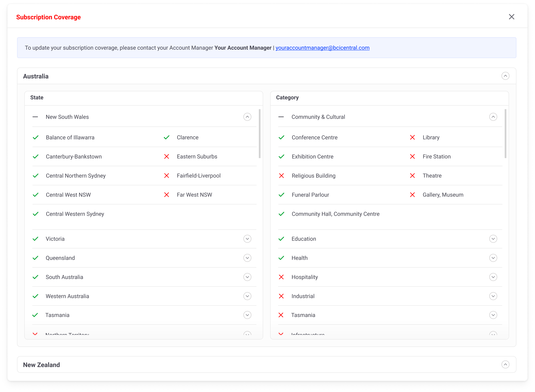This screenshot has height=392, width=535.
Task: Select the Western Australia state row
Action: [x=67, y=296]
